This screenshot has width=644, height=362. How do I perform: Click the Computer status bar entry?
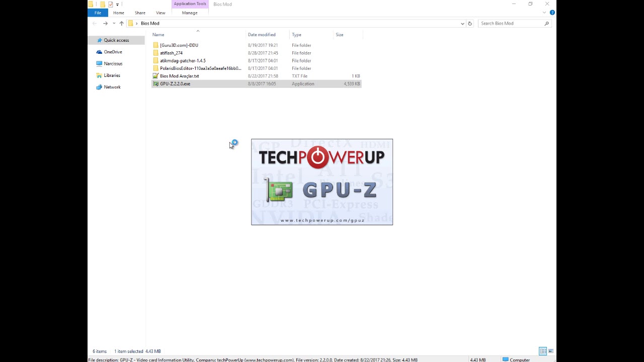tap(516, 359)
